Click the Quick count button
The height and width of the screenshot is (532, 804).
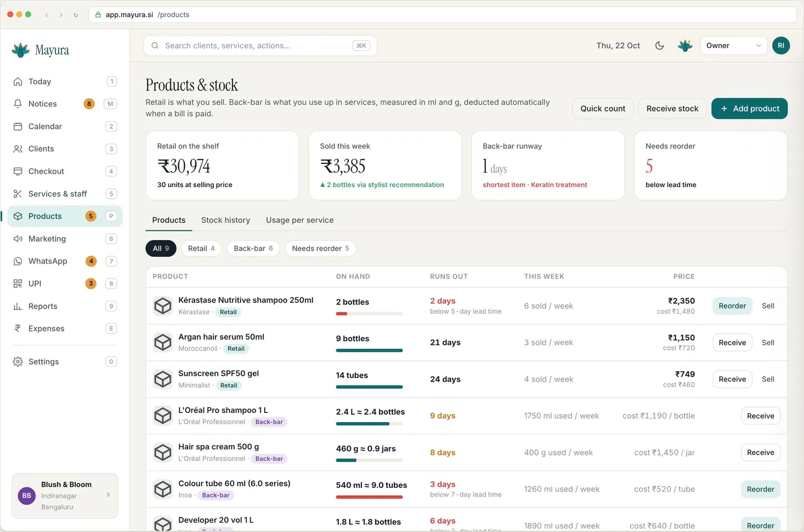pos(603,108)
